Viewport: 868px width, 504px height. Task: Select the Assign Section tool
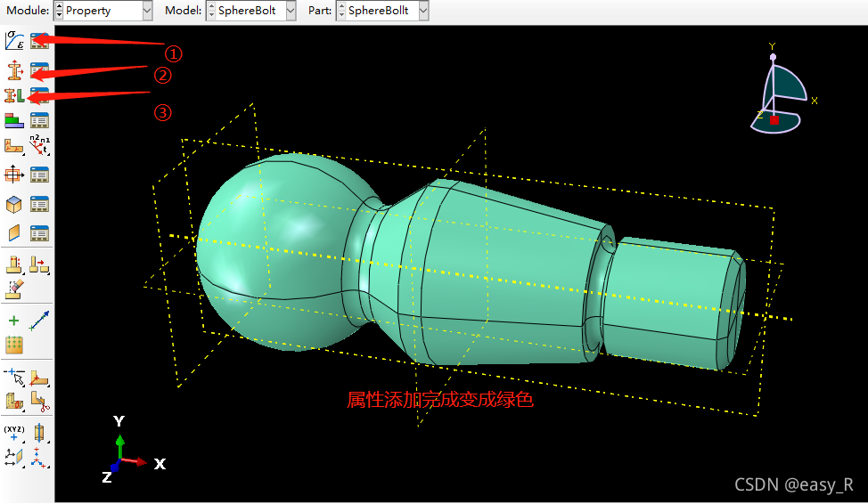pyautogui.click(x=14, y=95)
